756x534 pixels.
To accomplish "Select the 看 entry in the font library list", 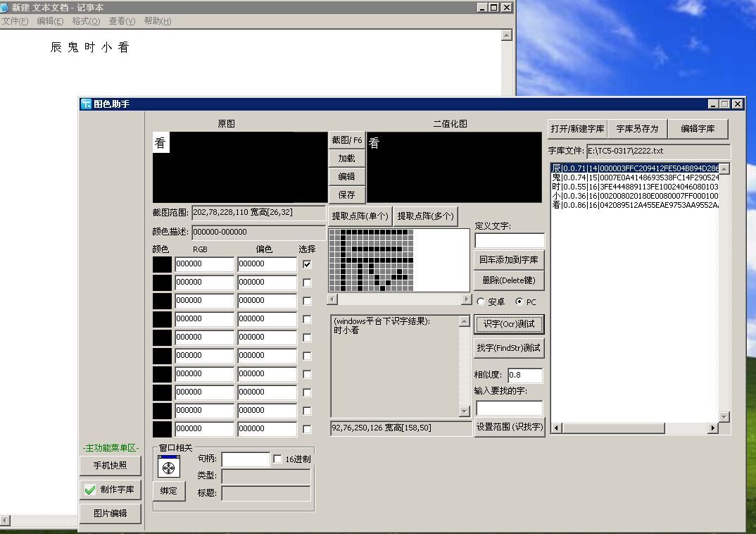I will pos(635,205).
